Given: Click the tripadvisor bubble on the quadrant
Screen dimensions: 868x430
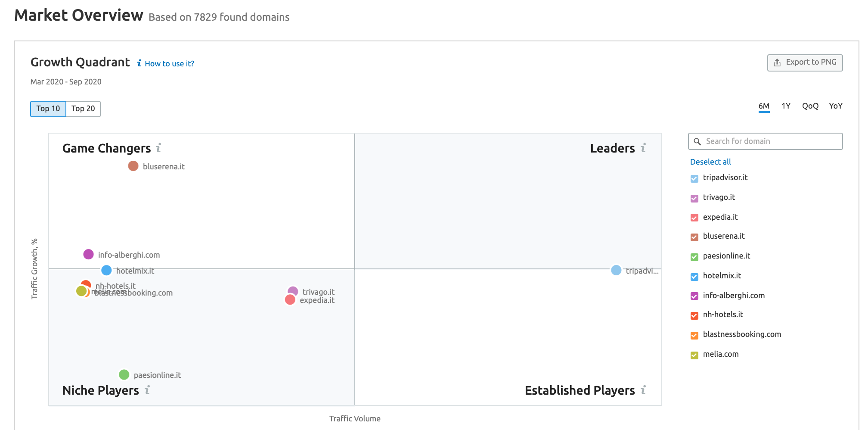Looking at the screenshot, I should (x=616, y=270).
